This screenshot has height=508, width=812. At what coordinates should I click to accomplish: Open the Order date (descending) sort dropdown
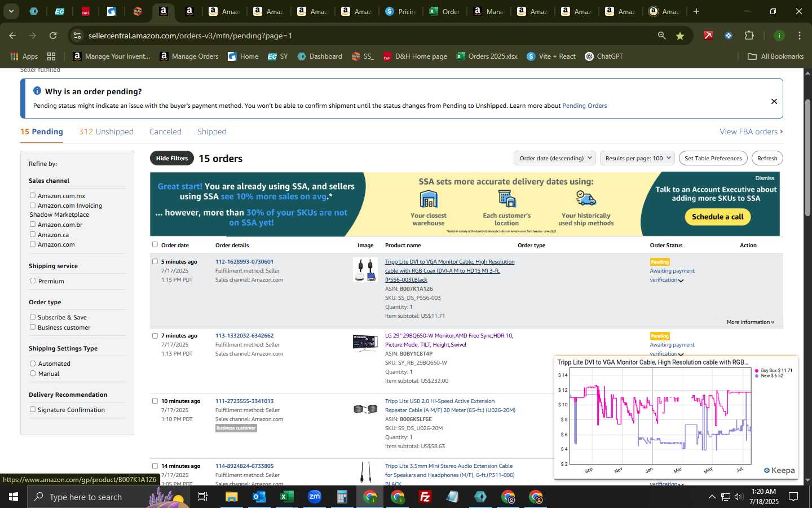555,158
